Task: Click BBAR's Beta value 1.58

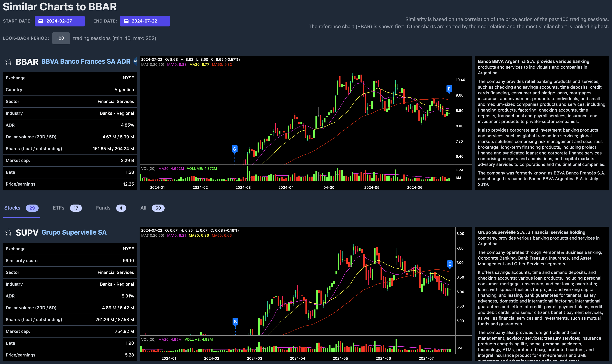Action: 129,172
